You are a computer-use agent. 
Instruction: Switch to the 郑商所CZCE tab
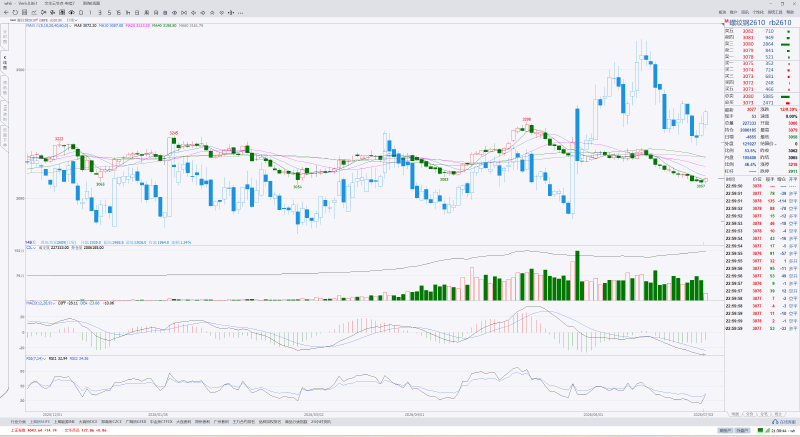coord(112,422)
